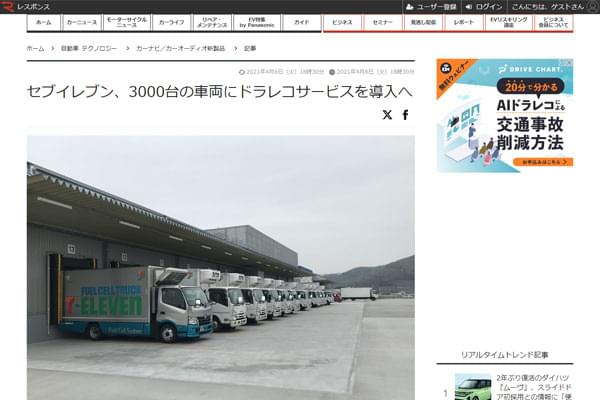Open the カーニュース navigation tab

coord(82,23)
